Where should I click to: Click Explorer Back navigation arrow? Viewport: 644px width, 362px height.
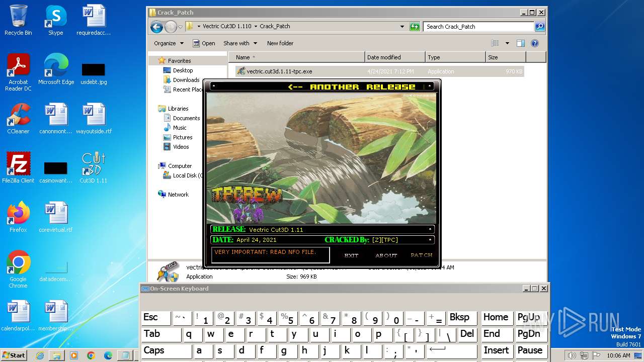(156, 27)
